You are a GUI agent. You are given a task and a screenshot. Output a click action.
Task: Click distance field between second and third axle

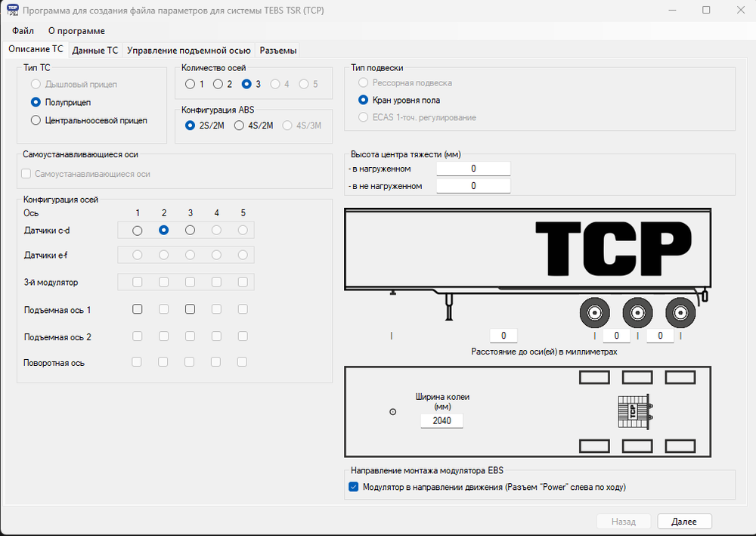tap(660, 336)
